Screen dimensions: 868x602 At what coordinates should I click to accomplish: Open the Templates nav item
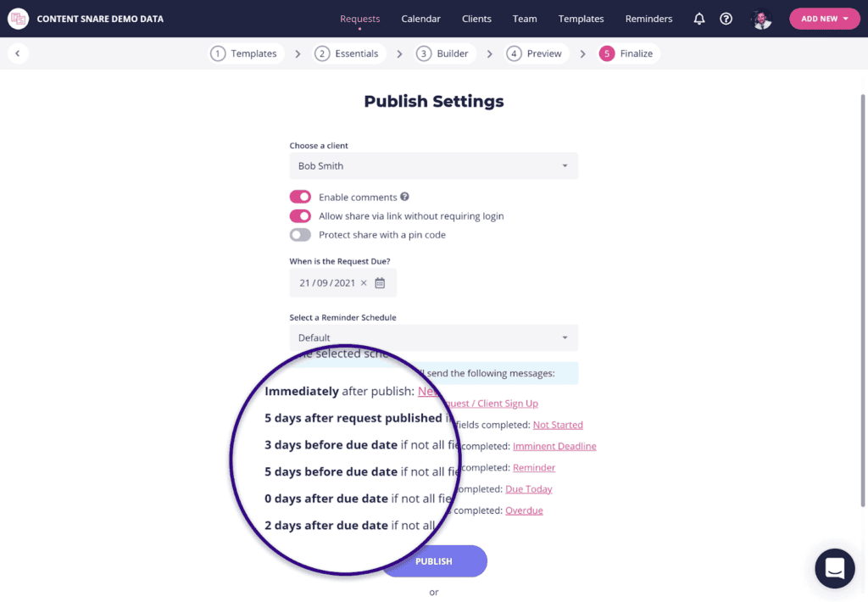581,19
